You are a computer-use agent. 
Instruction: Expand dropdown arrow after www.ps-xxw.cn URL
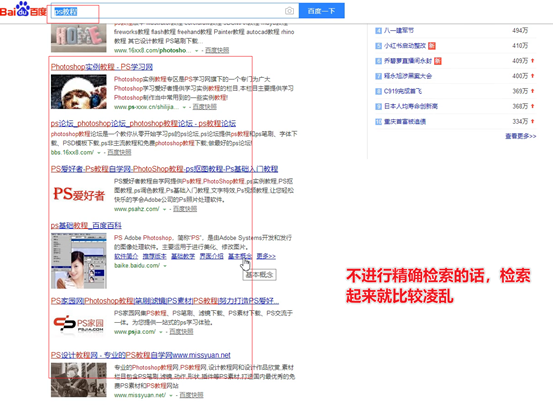184,107
